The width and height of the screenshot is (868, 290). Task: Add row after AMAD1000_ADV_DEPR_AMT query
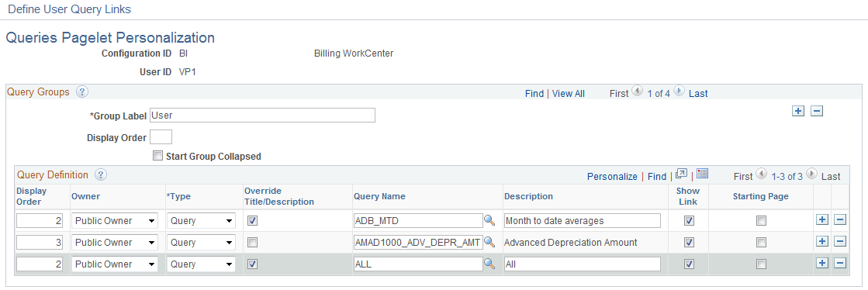[x=822, y=242]
